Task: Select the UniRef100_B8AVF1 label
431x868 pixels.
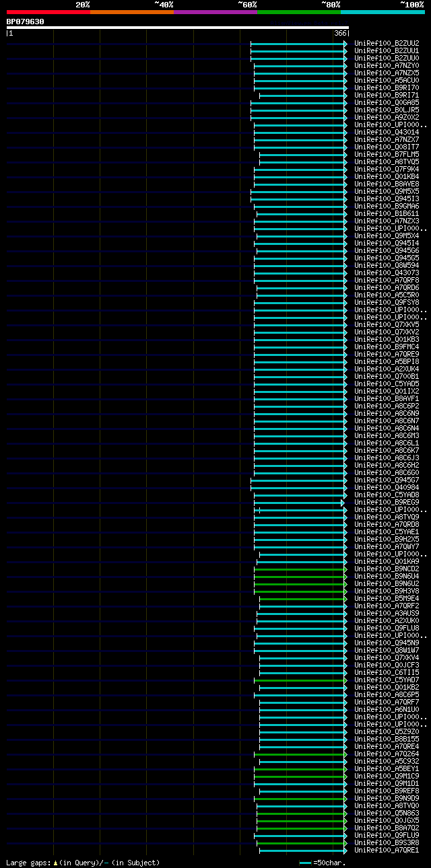Action: [x=387, y=398]
